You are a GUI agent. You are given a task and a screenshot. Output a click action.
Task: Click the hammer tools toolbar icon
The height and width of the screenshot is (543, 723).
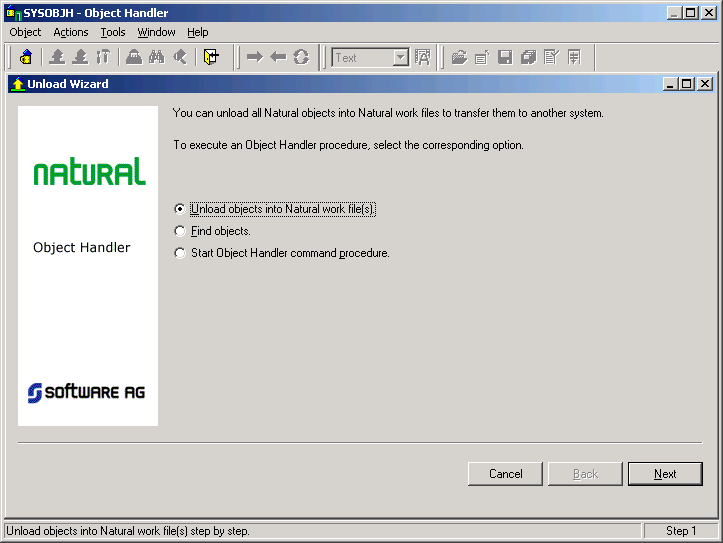103,58
